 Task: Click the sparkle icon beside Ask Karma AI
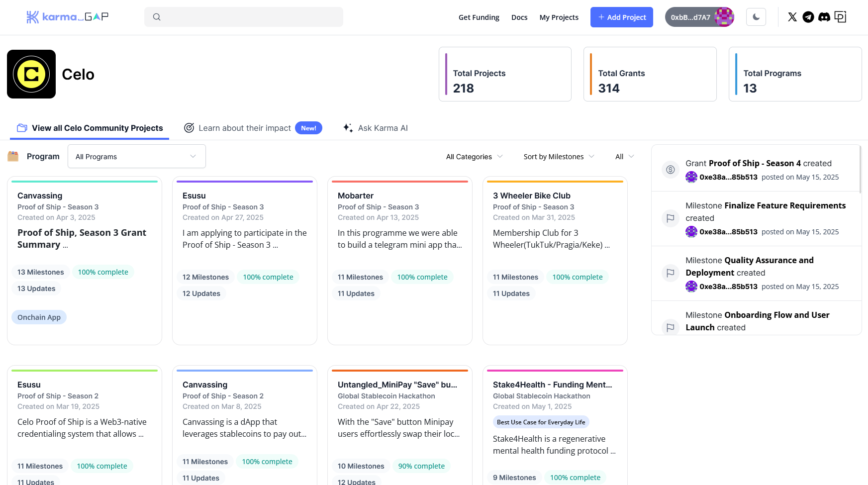(x=348, y=128)
